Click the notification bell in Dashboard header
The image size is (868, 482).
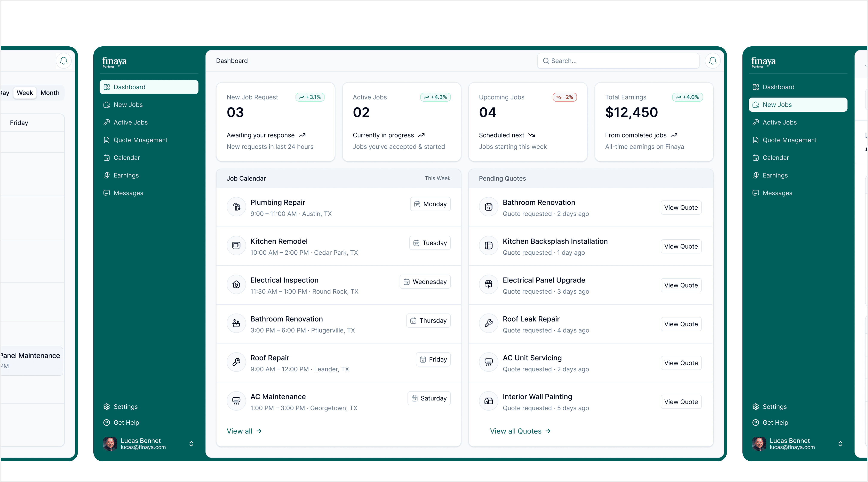(712, 61)
